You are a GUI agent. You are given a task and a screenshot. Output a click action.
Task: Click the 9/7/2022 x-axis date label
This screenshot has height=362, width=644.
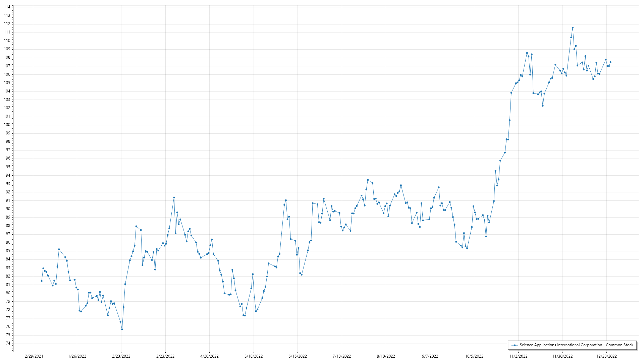tap(430, 356)
